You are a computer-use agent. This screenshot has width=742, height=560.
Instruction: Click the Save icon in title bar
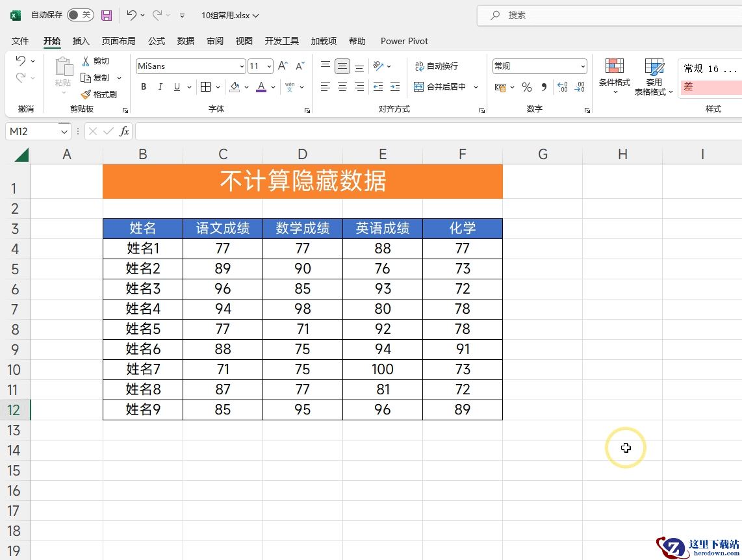[107, 15]
